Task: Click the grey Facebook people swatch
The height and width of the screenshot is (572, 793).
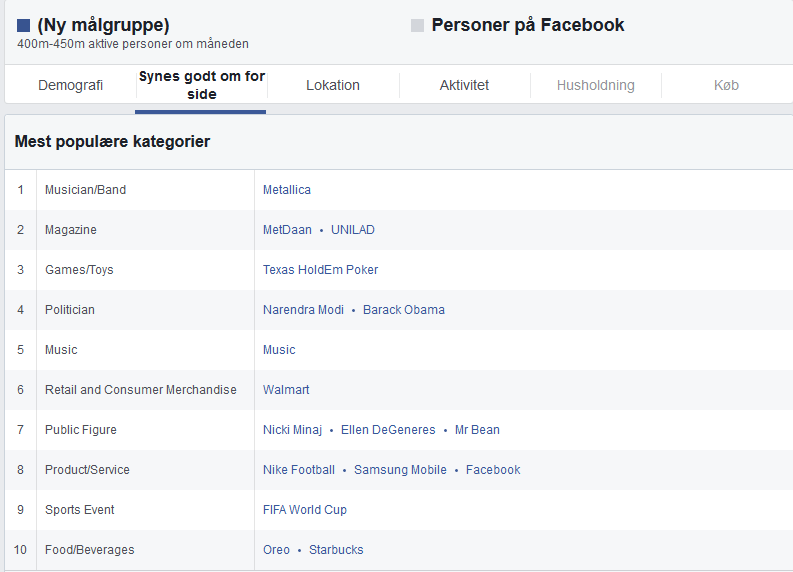Action: (418, 26)
